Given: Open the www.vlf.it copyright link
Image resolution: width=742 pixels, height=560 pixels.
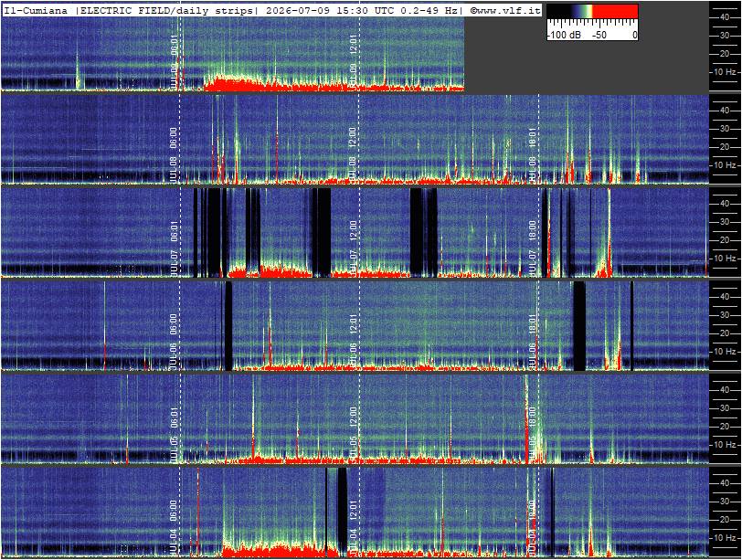Looking at the screenshot, I should click(505, 10).
